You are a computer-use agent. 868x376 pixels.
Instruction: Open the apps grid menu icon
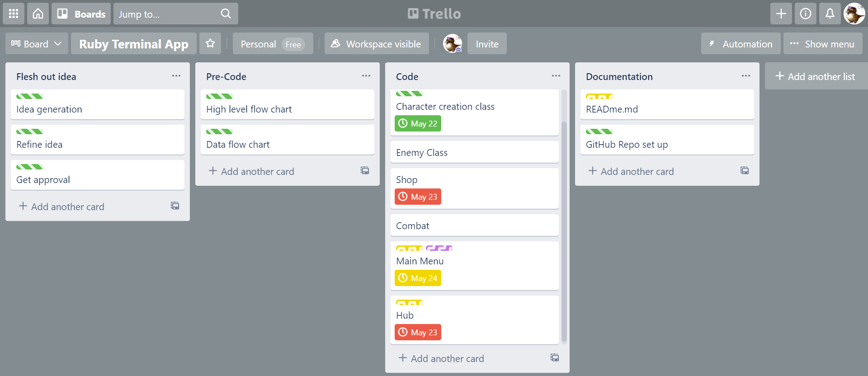[14, 14]
